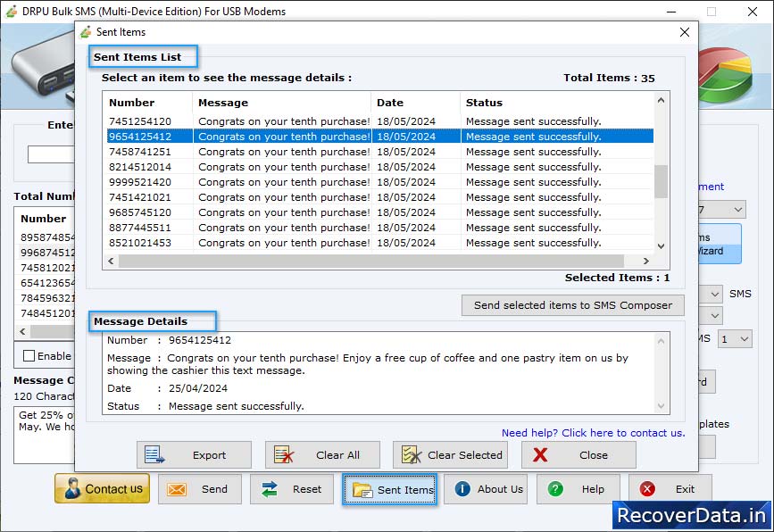Click the Reset arrows button
The image size is (774, 532).
point(292,489)
